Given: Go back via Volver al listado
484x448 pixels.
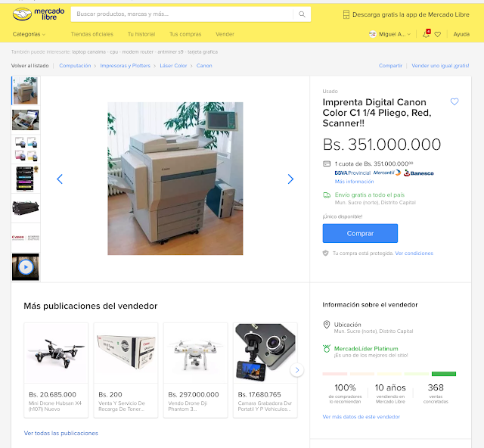Looking at the screenshot, I should click(x=30, y=66).
